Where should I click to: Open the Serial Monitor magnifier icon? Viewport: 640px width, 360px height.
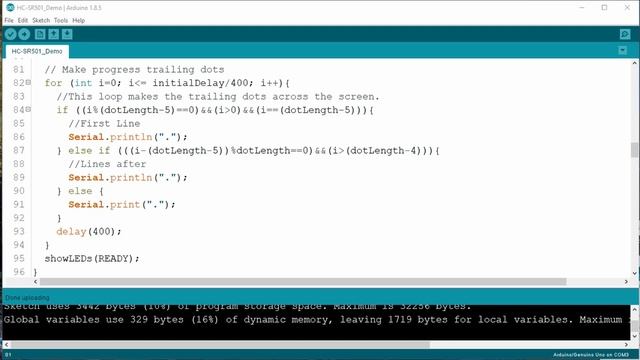point(625,34)
